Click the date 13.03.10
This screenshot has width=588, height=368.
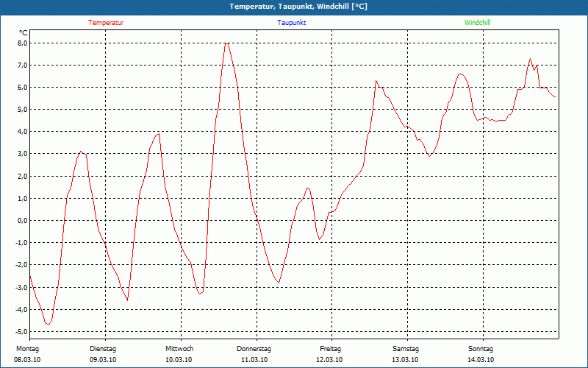[x=405, y=360]
